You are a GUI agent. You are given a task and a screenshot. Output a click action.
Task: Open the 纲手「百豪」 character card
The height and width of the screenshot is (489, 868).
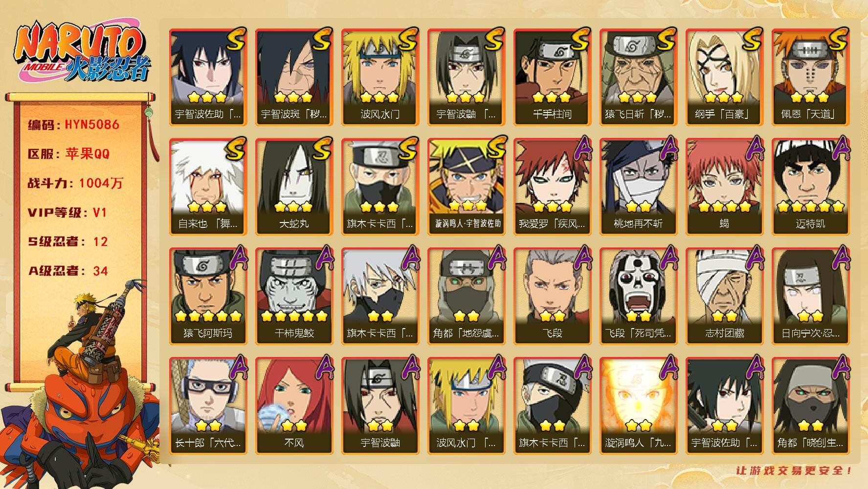point(724,77)
